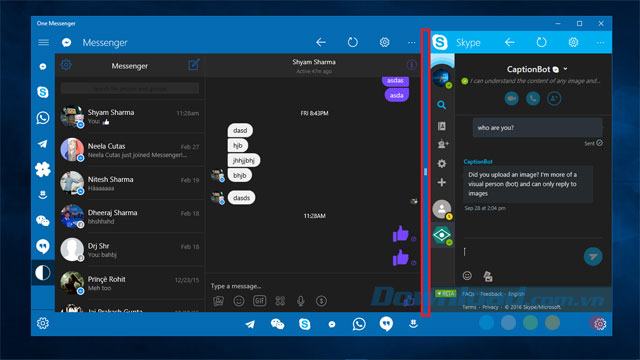Open Shyam Sharma conversation

coord(130,116)
